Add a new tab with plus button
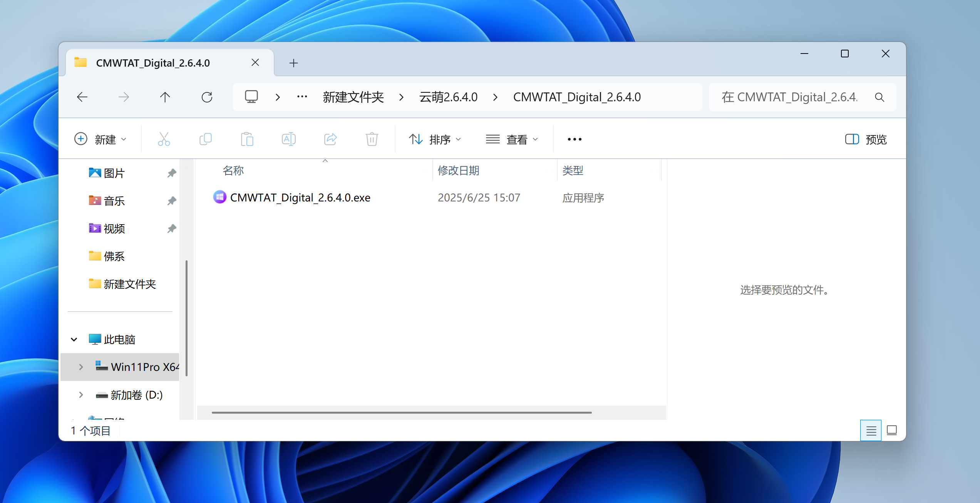Image resolution: width=980 pixels, height=503 pixels. point(293,63)
